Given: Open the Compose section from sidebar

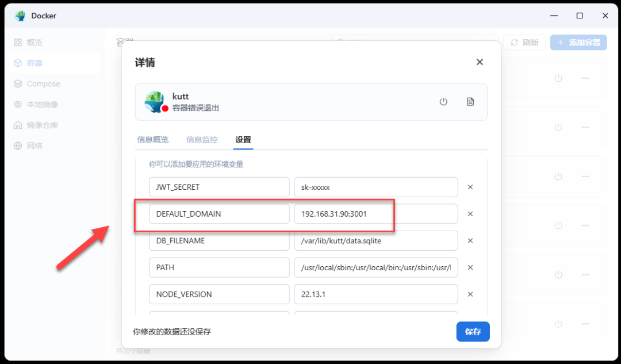Looking at the screenshot, I should 43,83.
